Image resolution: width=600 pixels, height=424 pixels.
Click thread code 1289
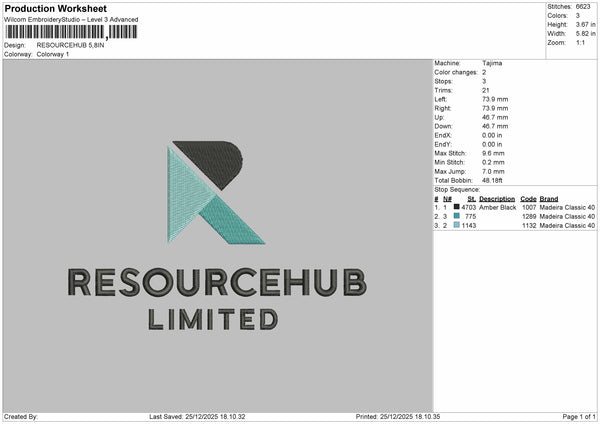click(x=529, y=217)
